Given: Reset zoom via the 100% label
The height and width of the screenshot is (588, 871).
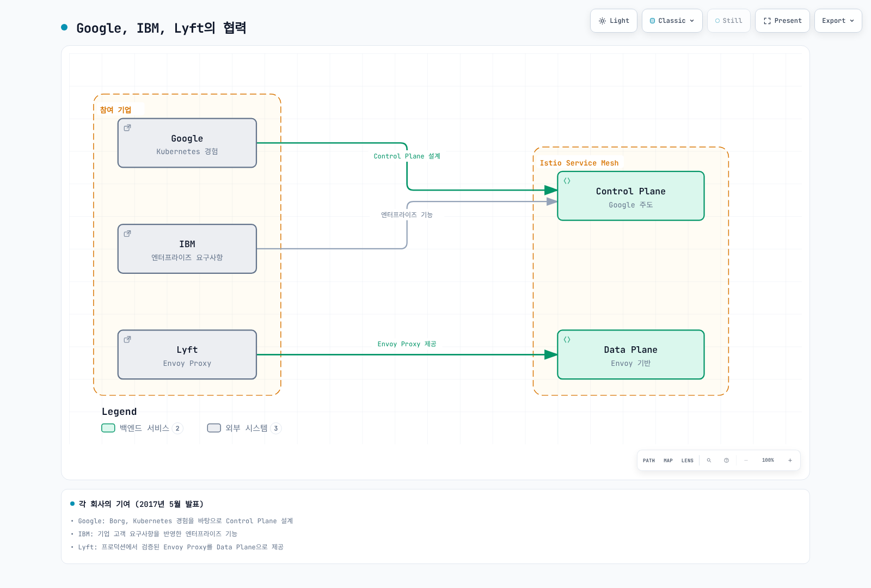Looking at the screenshot, I should (768, 461).
